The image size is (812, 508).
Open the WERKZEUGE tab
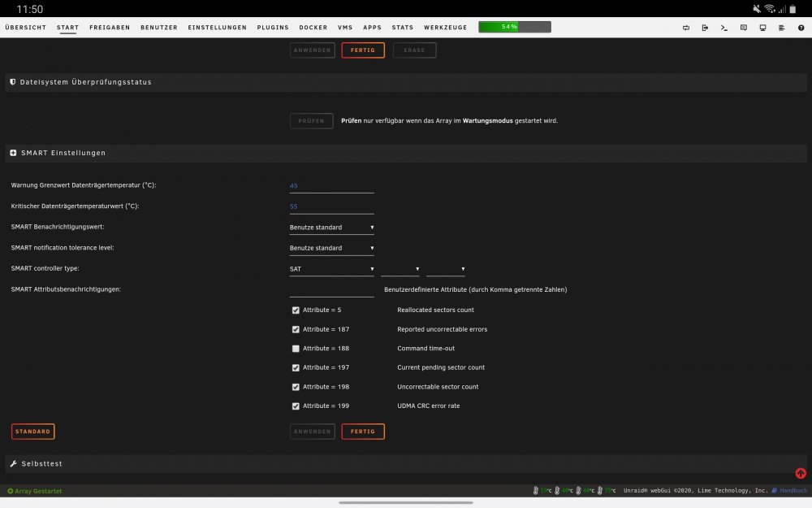[x=445, y=28]
